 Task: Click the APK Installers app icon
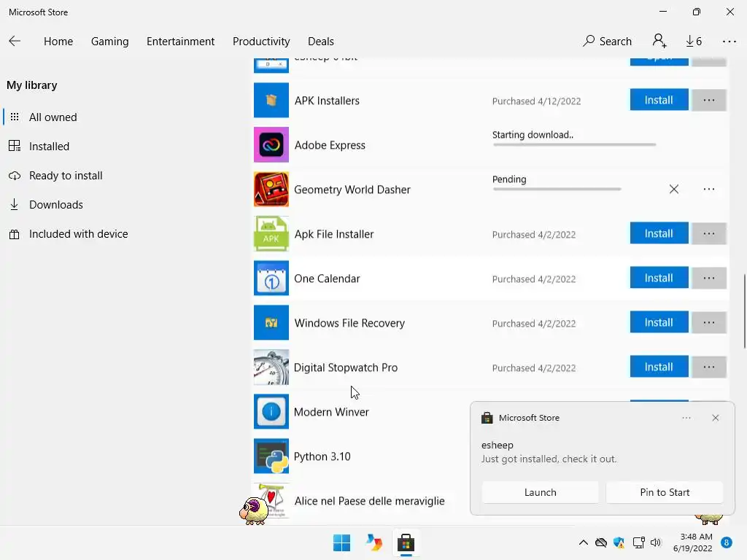[x=271, y=100]
